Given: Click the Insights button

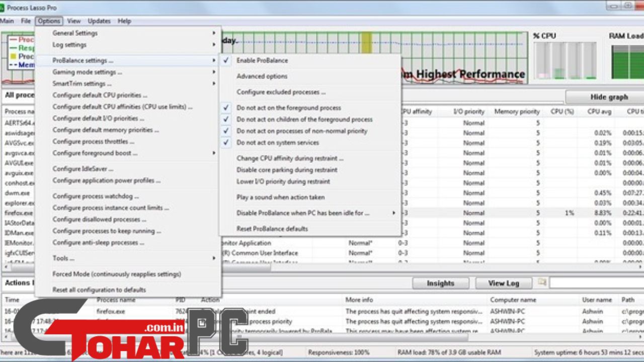Looking at the screenshot, I should tap(440, 283).
